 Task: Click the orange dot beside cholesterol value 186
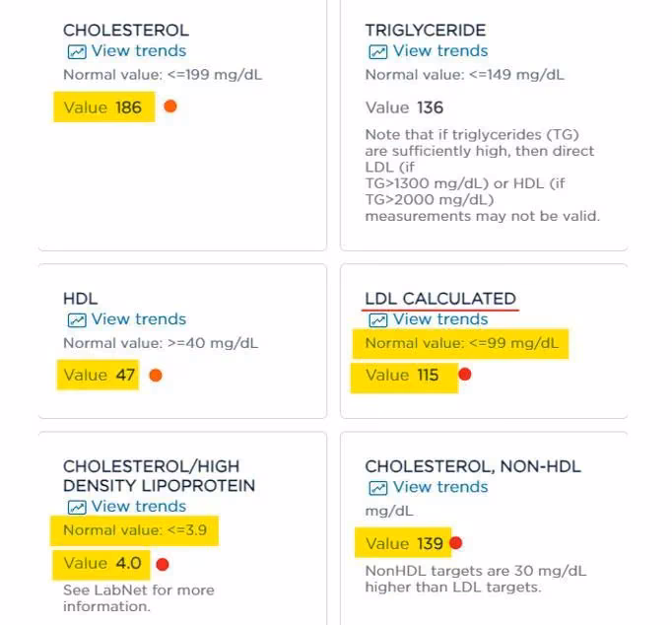pos(170,106)
